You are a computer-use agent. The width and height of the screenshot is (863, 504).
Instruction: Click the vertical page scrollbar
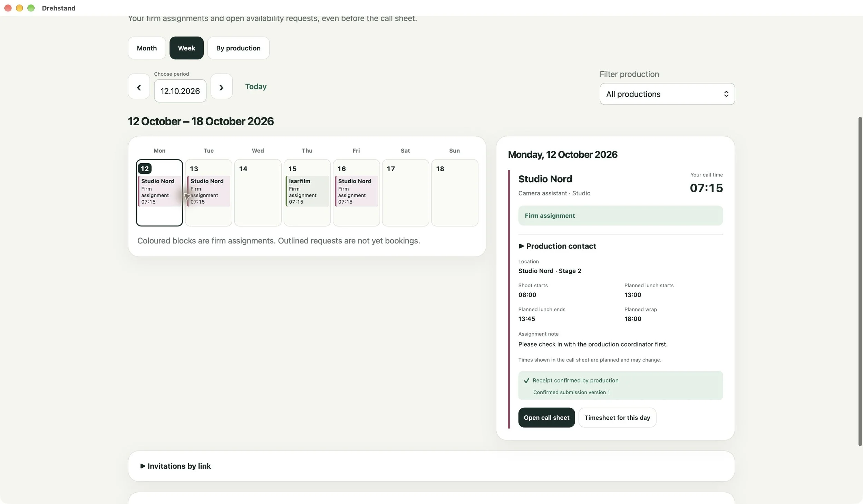pyautogui.click(x=860, y=281)
